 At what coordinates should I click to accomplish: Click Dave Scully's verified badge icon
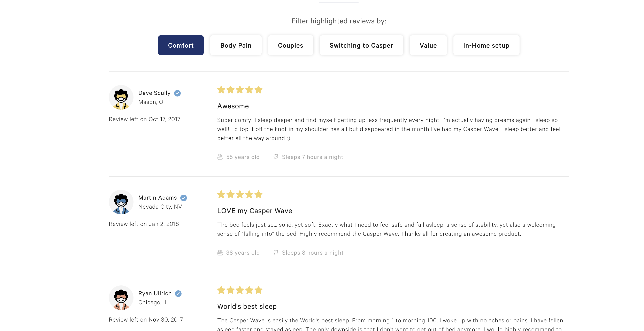177,93
